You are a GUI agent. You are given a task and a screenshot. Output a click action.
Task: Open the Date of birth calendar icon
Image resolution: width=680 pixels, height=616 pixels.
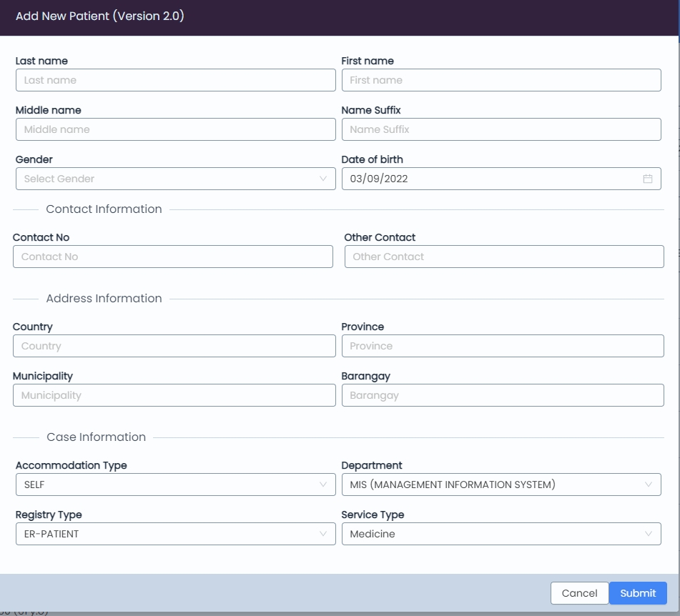pos(647,179)
